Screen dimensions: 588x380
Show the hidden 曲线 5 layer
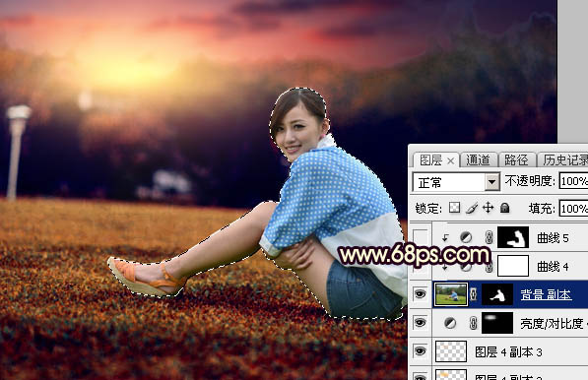point(421,237)
